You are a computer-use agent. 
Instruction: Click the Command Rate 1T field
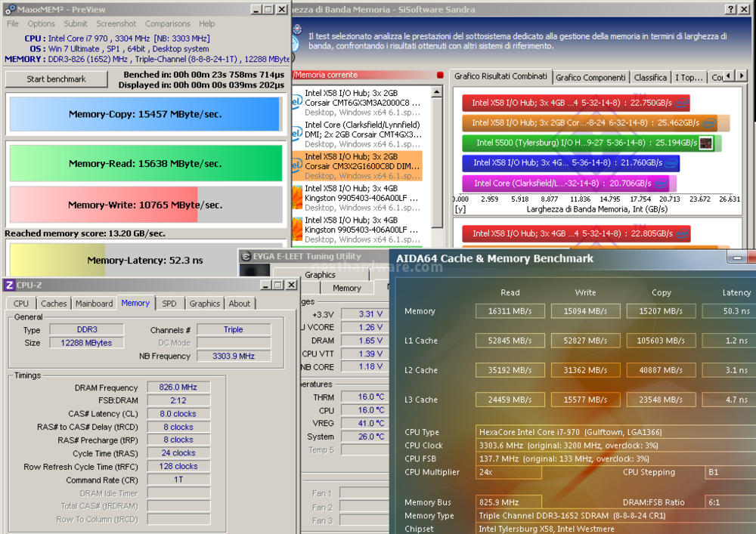click(x=178, y=480)
